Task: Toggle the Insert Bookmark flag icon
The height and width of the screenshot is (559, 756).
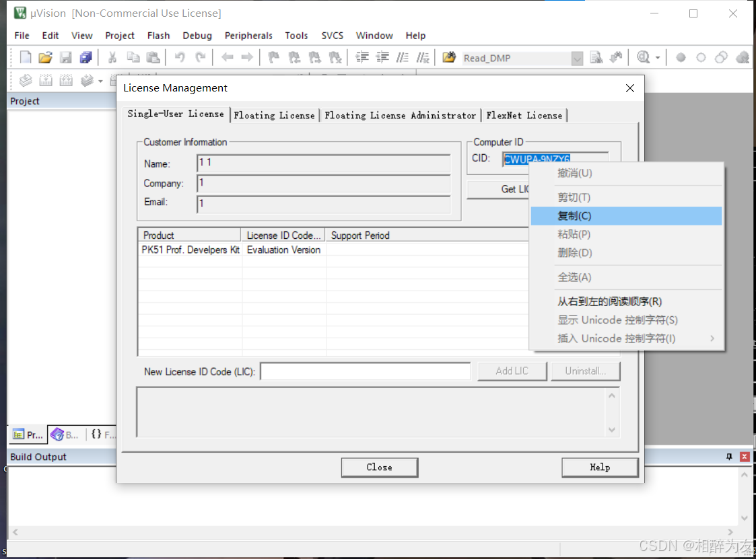Action: 274,58
